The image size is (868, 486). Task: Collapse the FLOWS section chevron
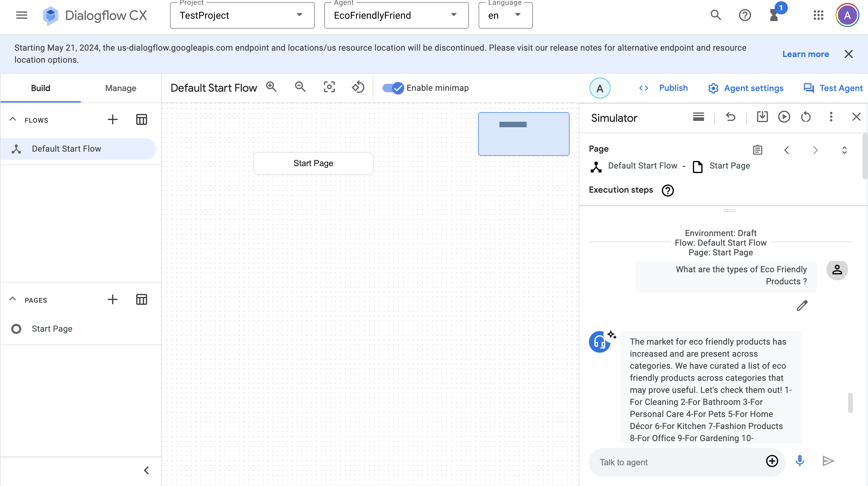tap(13, 120)
